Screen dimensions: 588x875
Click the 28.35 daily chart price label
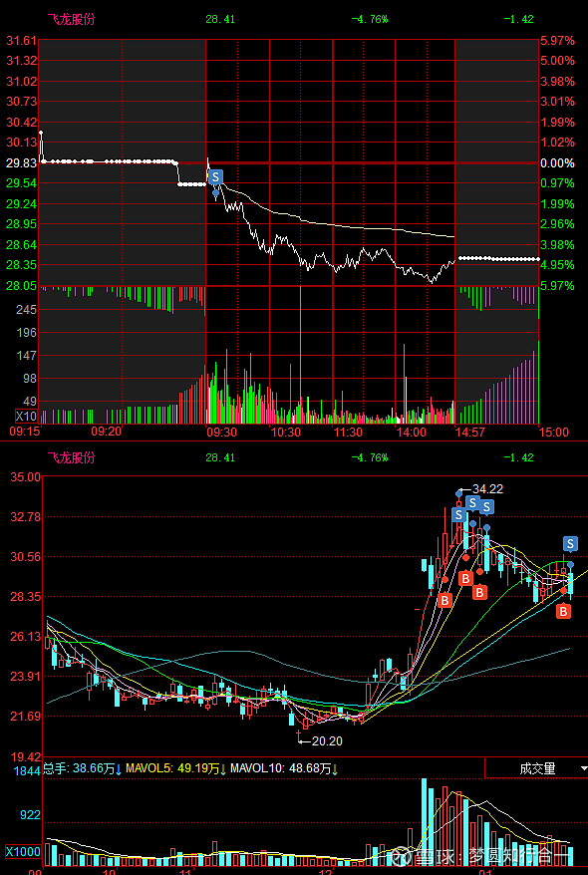point(26,597)
